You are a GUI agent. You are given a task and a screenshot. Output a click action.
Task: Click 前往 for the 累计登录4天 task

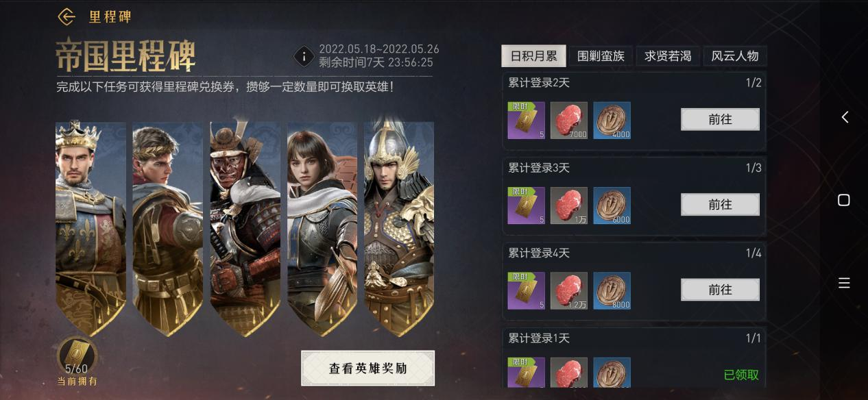click(720, 290)
